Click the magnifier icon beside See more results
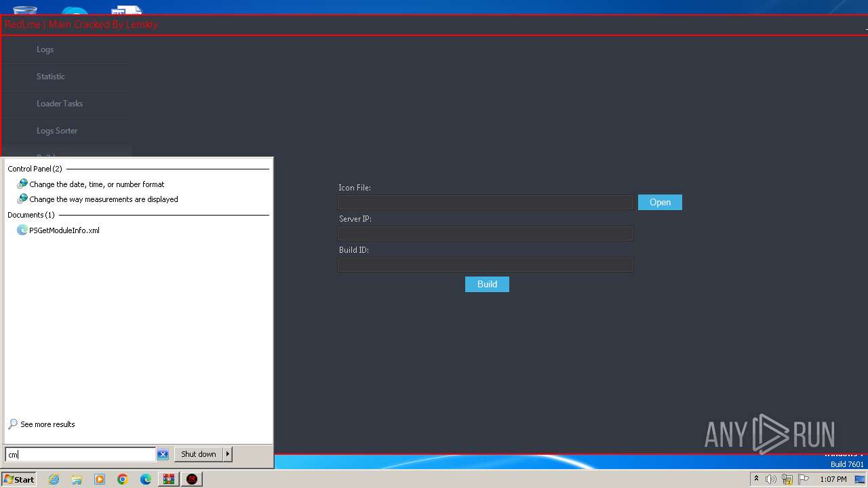 13,424
